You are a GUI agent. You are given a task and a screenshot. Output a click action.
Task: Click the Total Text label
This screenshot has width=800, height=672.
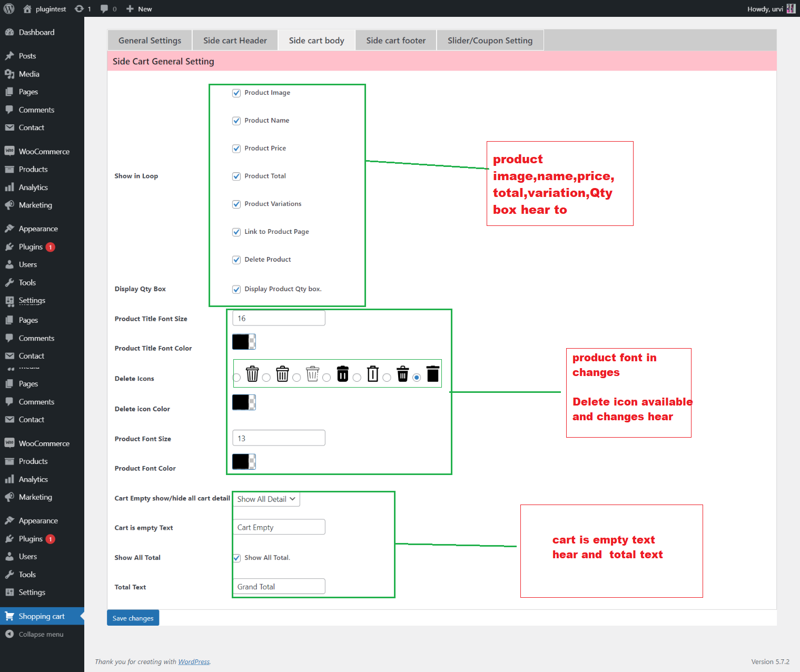point(130,587)
